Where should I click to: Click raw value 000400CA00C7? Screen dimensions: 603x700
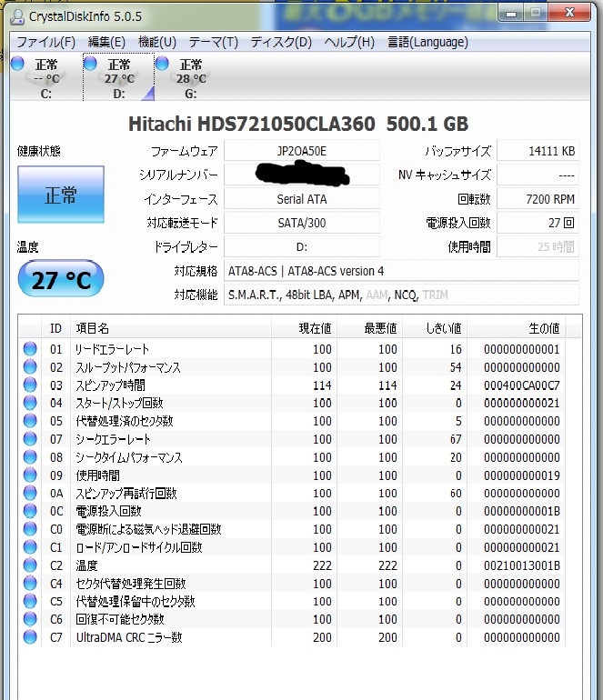pyautogui.click(x=522, y=385)
